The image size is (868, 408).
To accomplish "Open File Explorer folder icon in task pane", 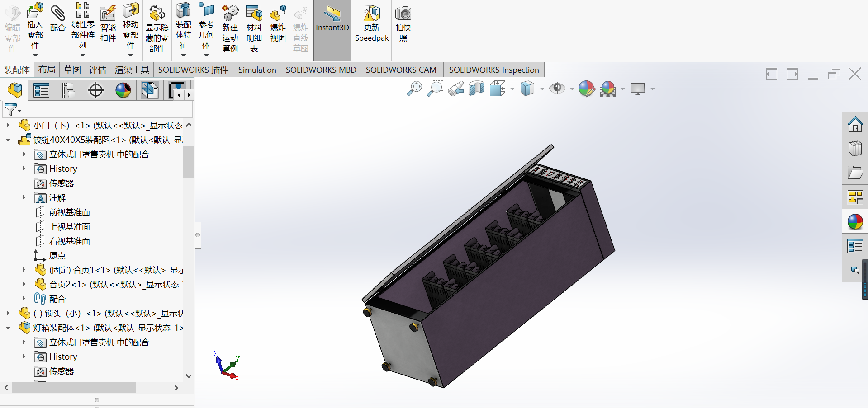I will [855, 173].
